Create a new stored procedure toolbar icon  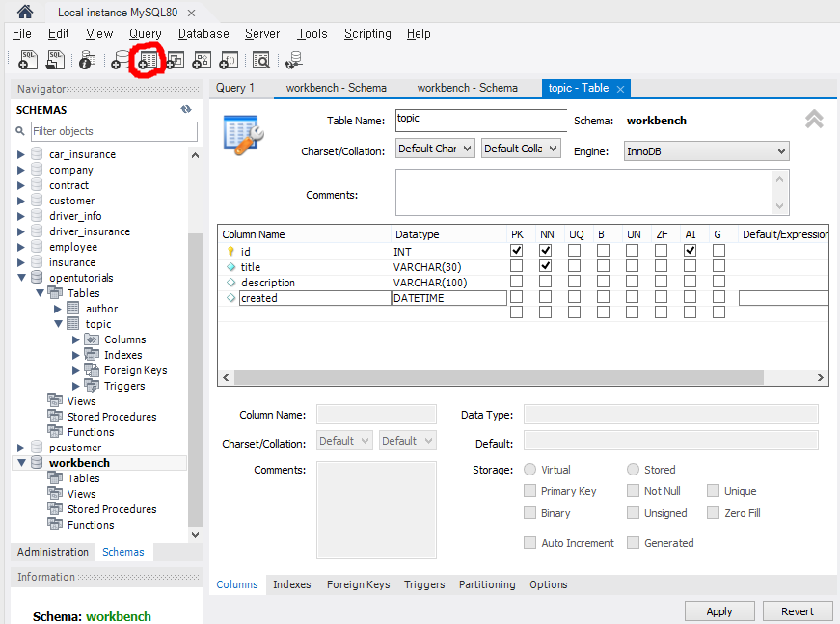[202, 60]
